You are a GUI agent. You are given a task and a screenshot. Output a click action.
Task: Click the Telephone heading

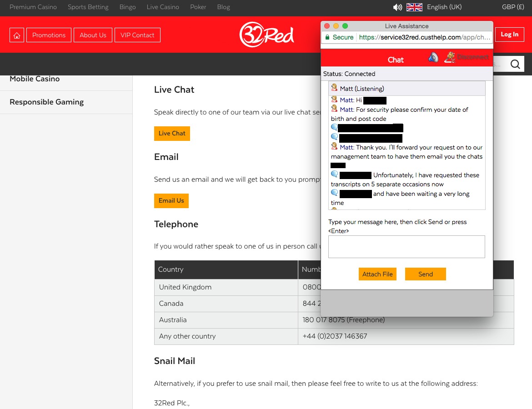pyautogui.click(x=176, y=224)
